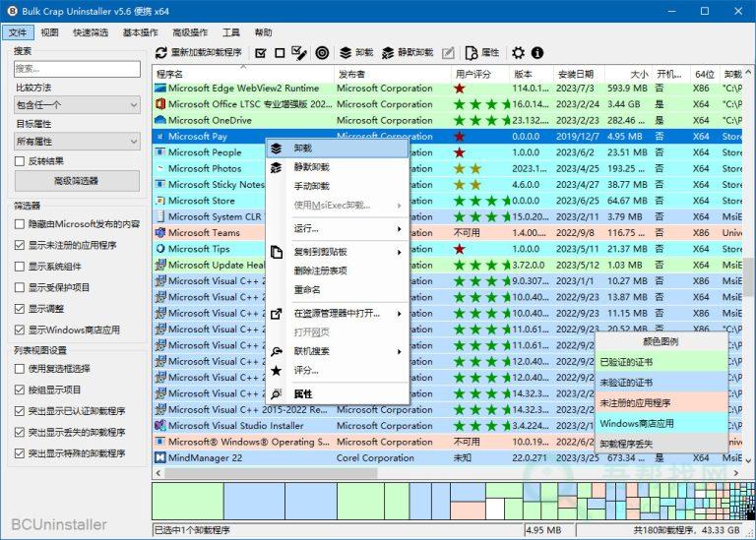Click the 高级筛选器 button

click(77, 181)
